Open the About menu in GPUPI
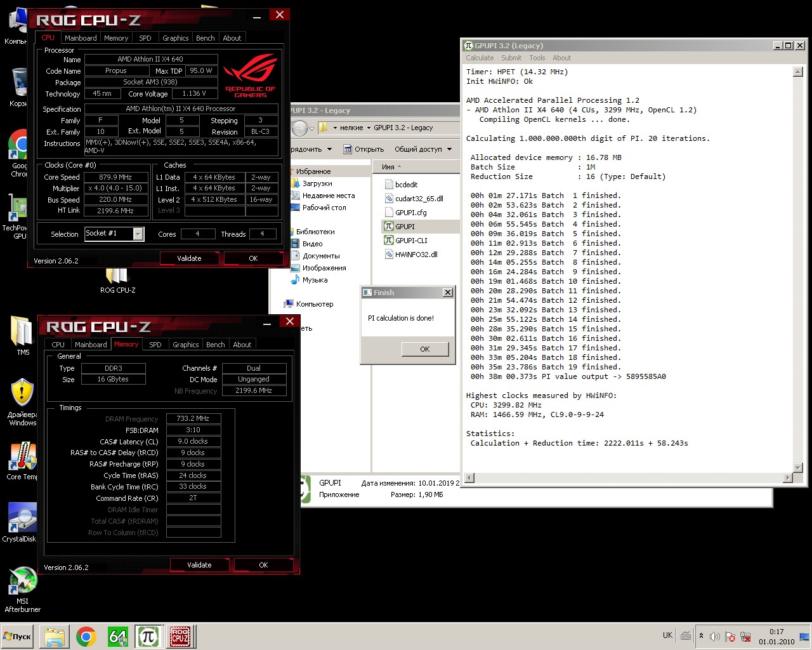This screenshot has width=812, height=650. (x=561, y=58)
